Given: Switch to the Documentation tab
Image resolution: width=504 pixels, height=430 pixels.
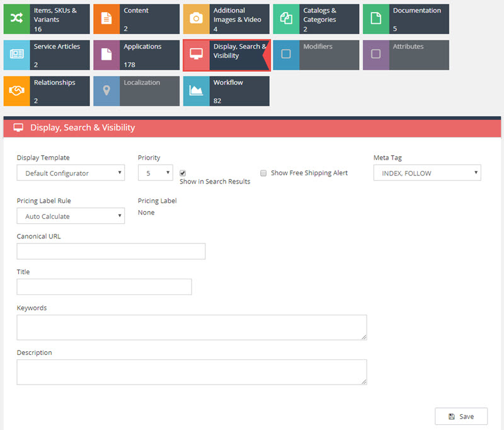Looking at the screenshot, I should point(406,19).
